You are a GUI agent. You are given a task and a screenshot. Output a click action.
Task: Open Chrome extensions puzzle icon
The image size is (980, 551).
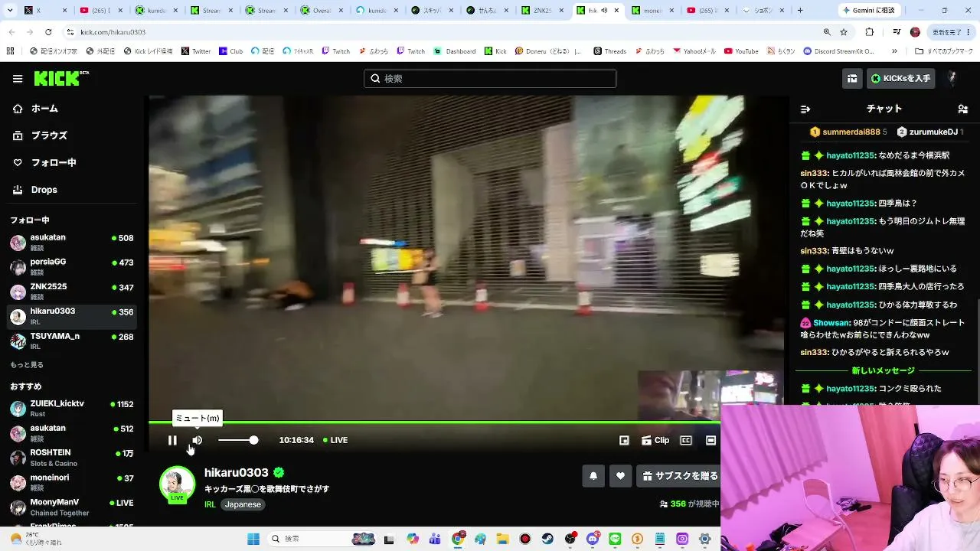pyautogui.click(x=869, y=32)
